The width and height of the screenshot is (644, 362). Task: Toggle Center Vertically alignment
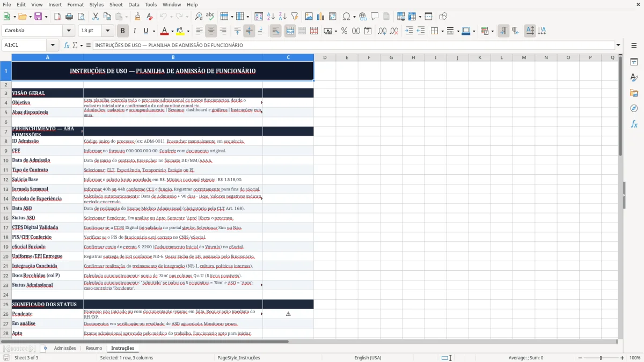click(249, 31)
